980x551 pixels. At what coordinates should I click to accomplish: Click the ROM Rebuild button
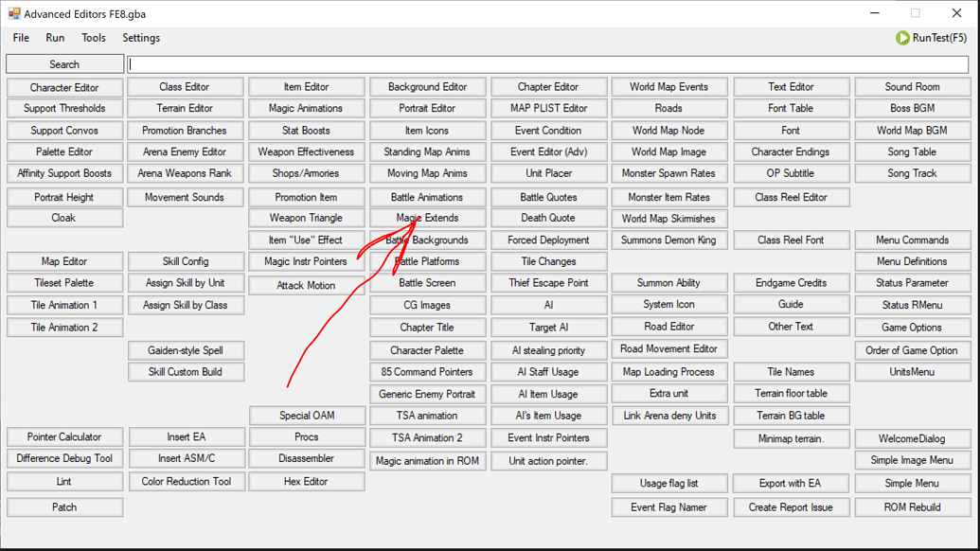pyautogui.click(x=912, y=507)
